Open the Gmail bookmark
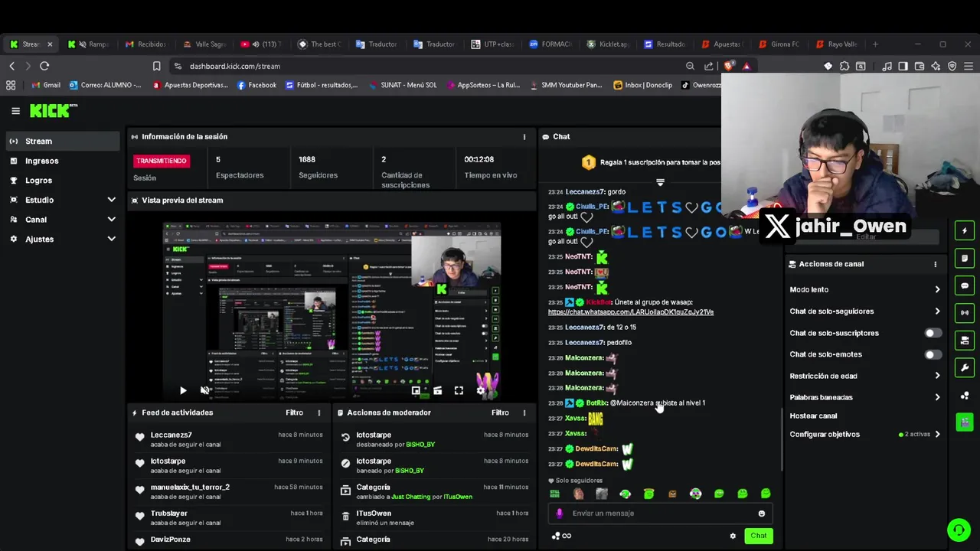The image size is (980, 551). pos(46,85)
